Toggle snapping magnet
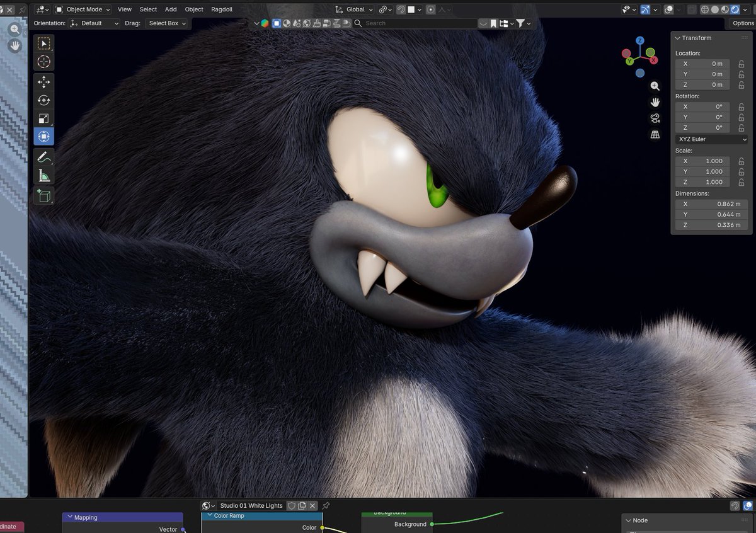756x533 pixels. 401,9
